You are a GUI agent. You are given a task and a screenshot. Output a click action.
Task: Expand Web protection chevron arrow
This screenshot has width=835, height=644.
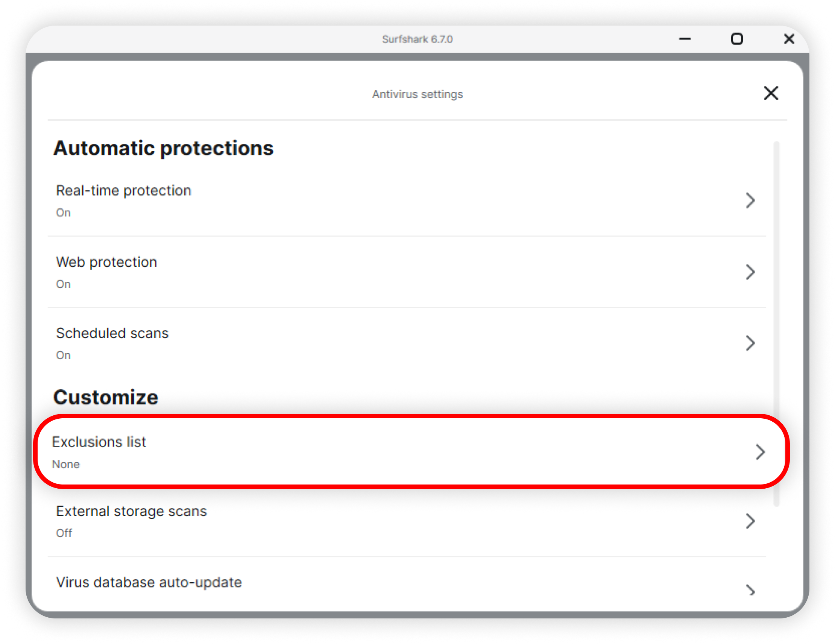750,272
